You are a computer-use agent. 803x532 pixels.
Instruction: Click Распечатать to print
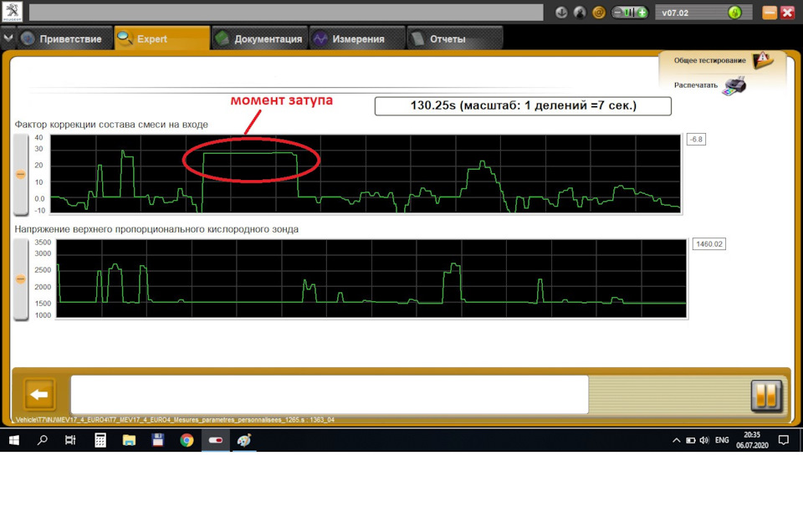(695, 85)
